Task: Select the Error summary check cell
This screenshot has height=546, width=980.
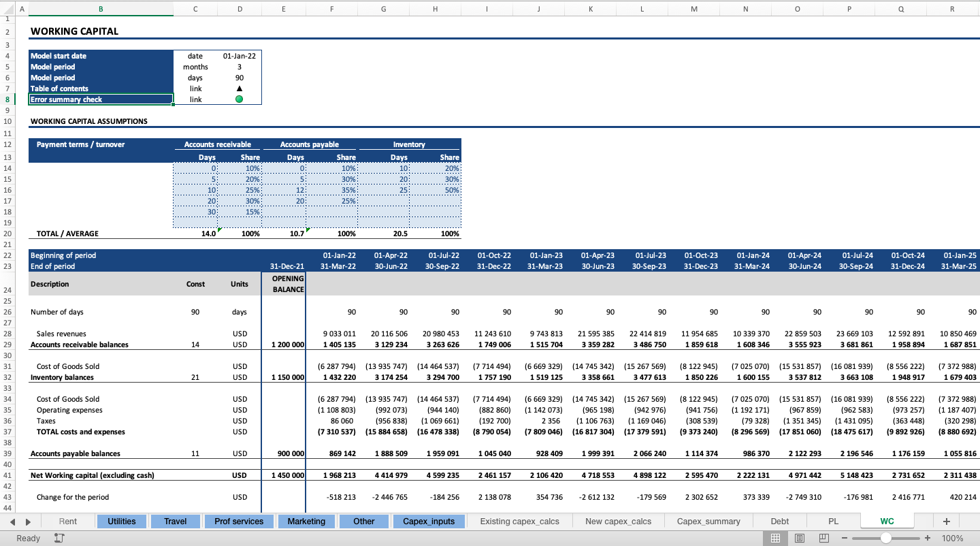Action: pos(101,99)
